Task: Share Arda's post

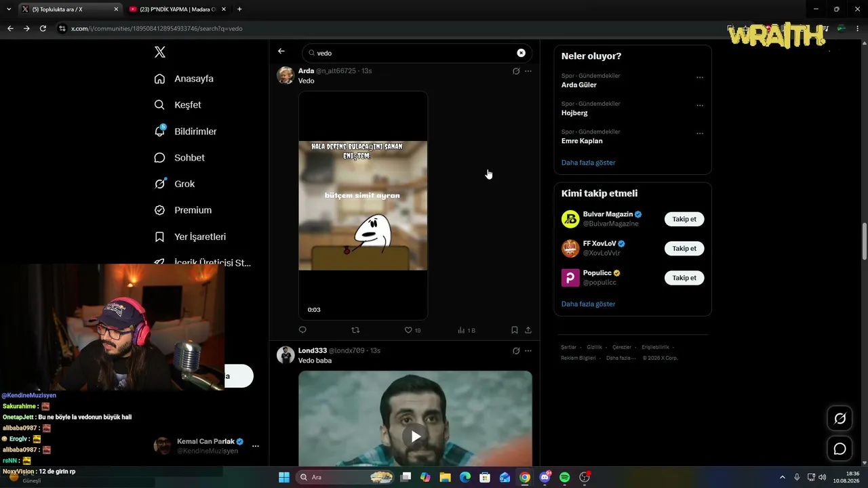Action: (x=528, y=330)
